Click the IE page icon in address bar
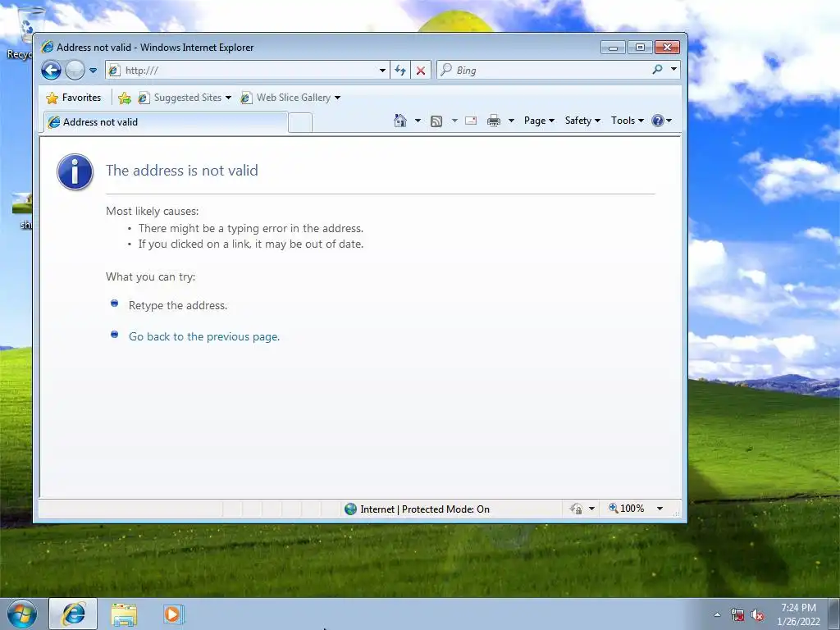Screen dimensions: 840x630 click(x=113, y=71)
